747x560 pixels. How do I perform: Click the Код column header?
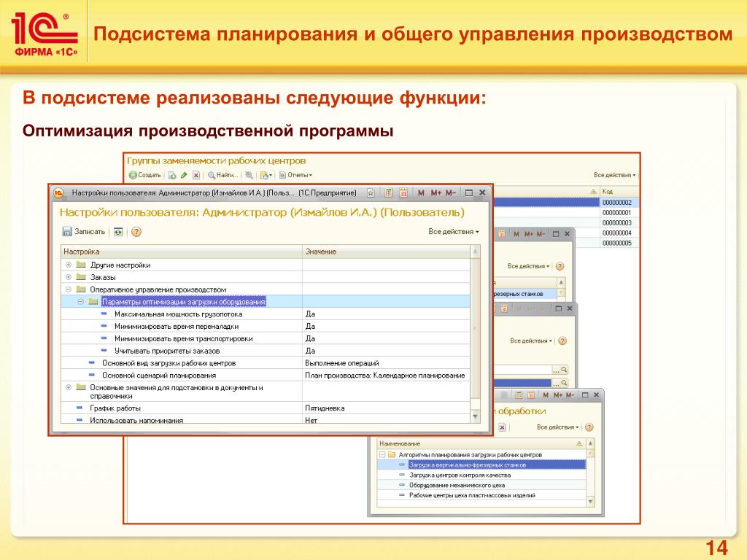point(619,192)
